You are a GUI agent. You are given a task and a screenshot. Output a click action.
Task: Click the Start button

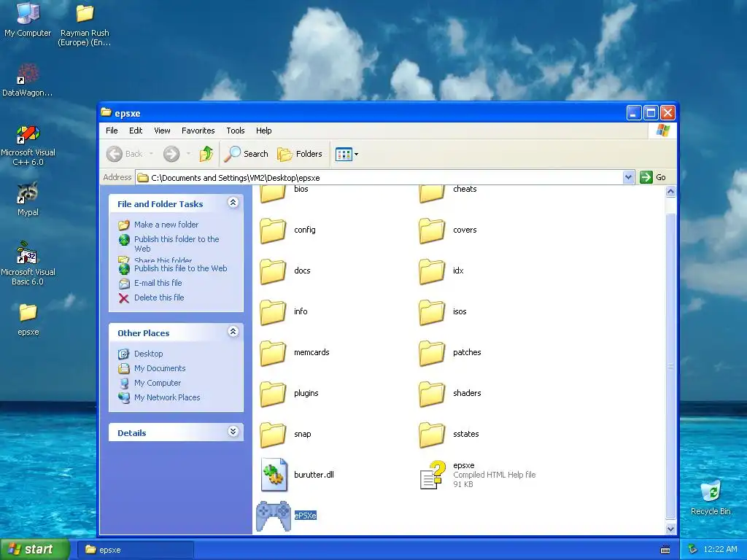(34, 550)
